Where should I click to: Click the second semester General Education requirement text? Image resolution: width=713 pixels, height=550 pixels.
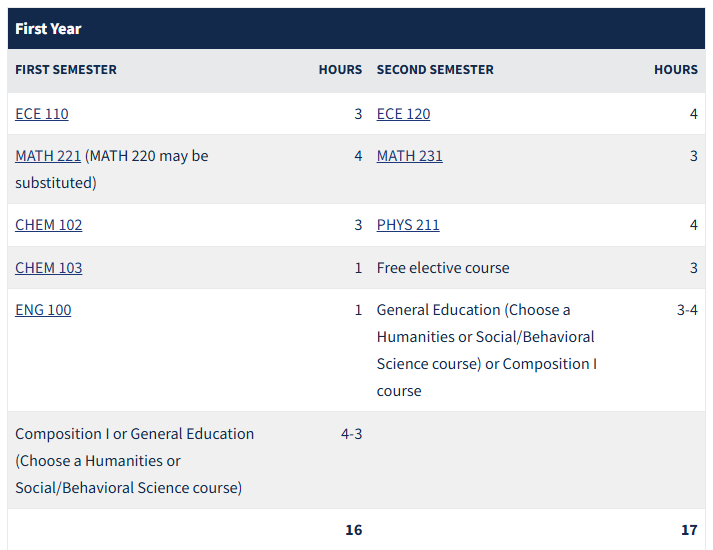485,350
